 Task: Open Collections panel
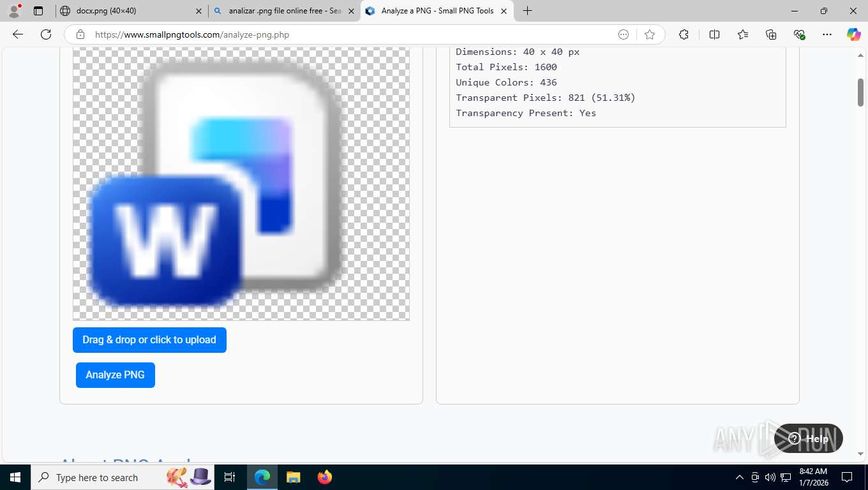[x=771, y=34]
